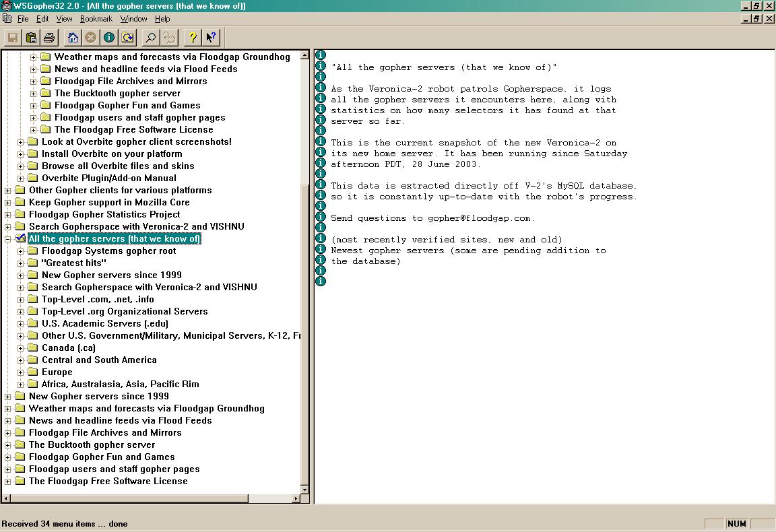The height and width of the screenshot is (532, 776).
Task: Open the Edit menu
Action: pos(42,19)
